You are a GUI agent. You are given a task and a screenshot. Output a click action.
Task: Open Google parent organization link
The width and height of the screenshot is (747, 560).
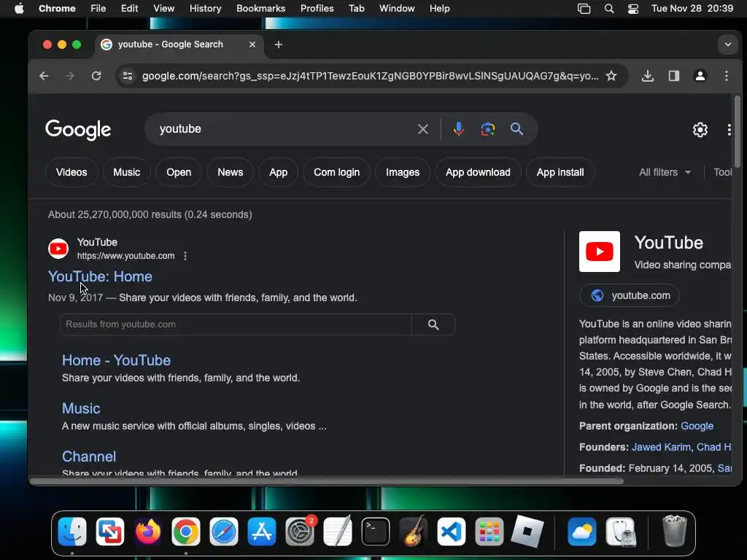click(697, 426)
